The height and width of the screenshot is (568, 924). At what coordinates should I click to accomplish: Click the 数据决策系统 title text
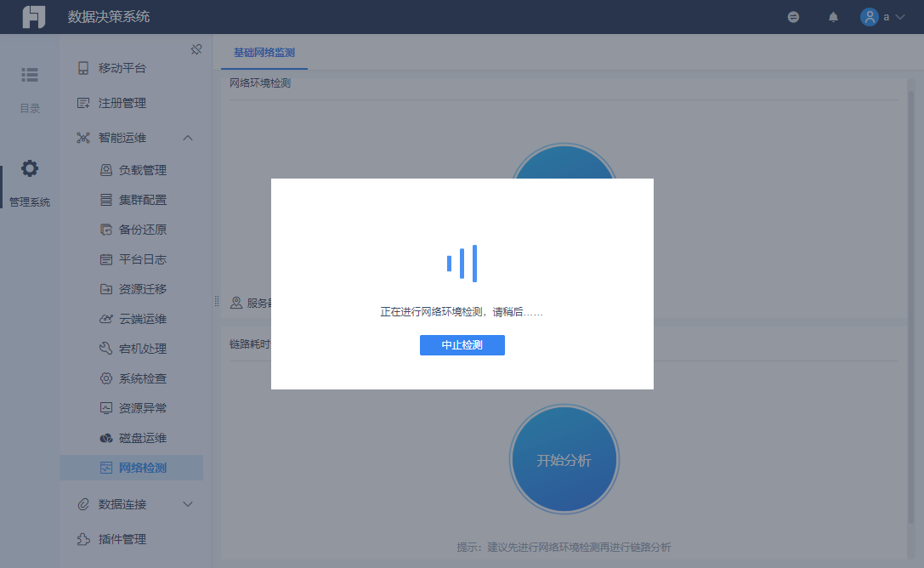109,17
